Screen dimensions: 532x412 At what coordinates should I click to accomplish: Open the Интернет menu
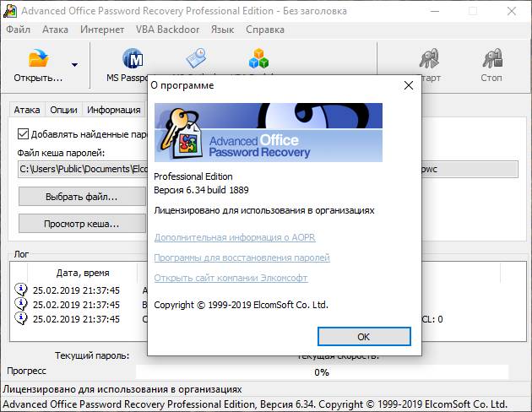102,30
